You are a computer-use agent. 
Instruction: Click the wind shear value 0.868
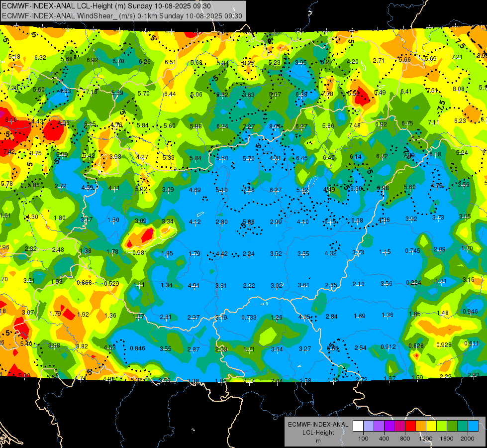pyautogui.click(x=84, y=283)
